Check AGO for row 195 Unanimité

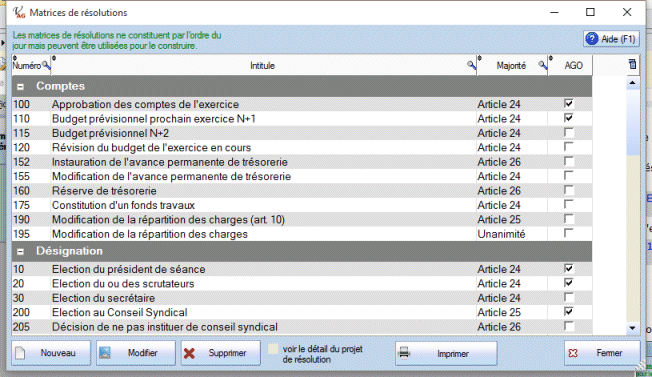point(568,233)
